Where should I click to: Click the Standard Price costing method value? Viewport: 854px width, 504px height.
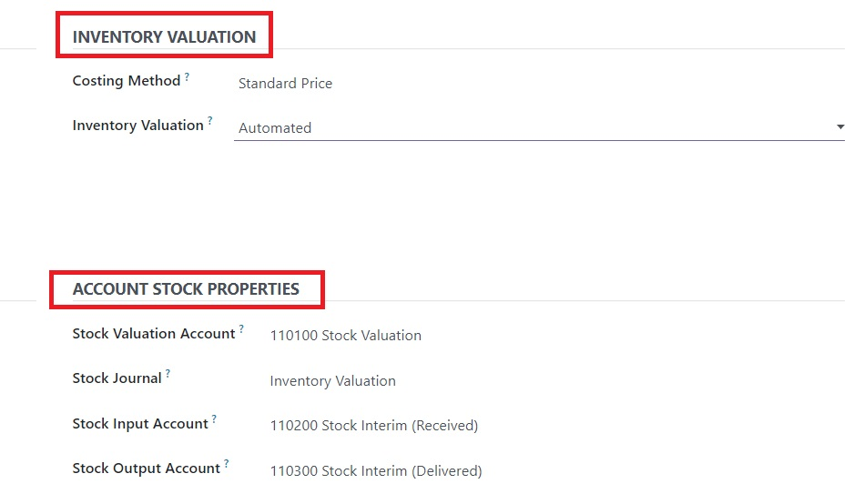[x=285, y=84]
